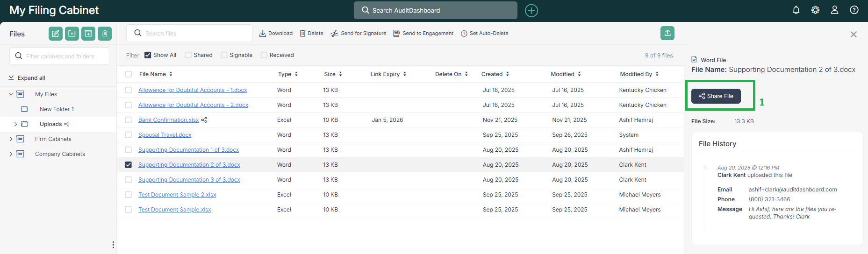
Task: Open Spousal Travel.docx link
Action: click(165, 135)
